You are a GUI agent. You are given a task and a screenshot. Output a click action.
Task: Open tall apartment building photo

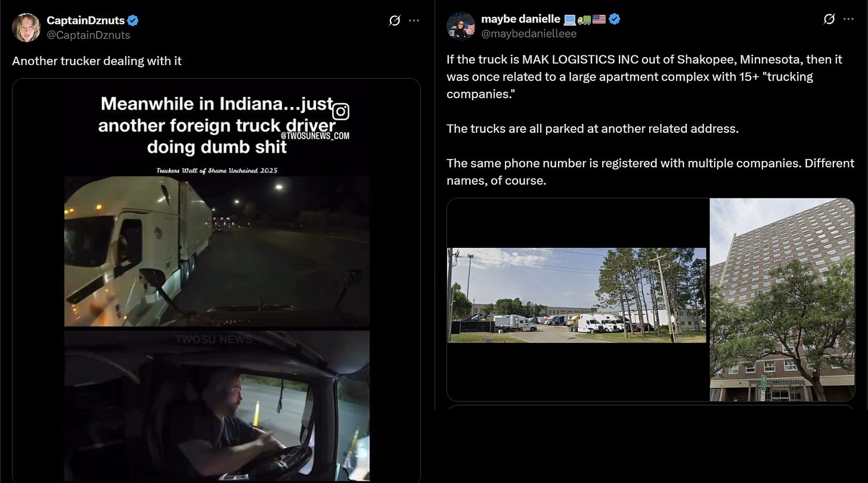coord(782,300)
